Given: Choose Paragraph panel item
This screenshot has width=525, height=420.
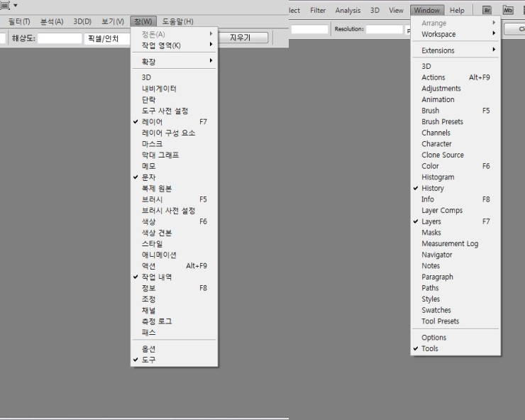Looking at the screenshot, I should pos(455,277).
